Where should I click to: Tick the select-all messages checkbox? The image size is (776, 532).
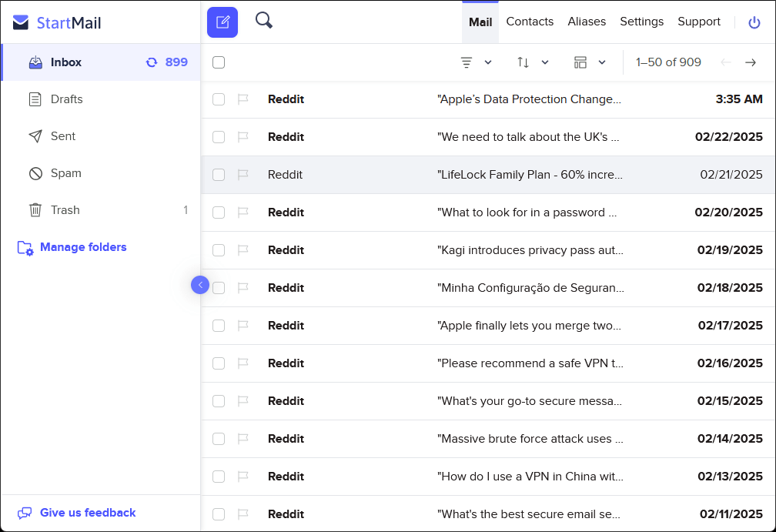click(219, 62)
